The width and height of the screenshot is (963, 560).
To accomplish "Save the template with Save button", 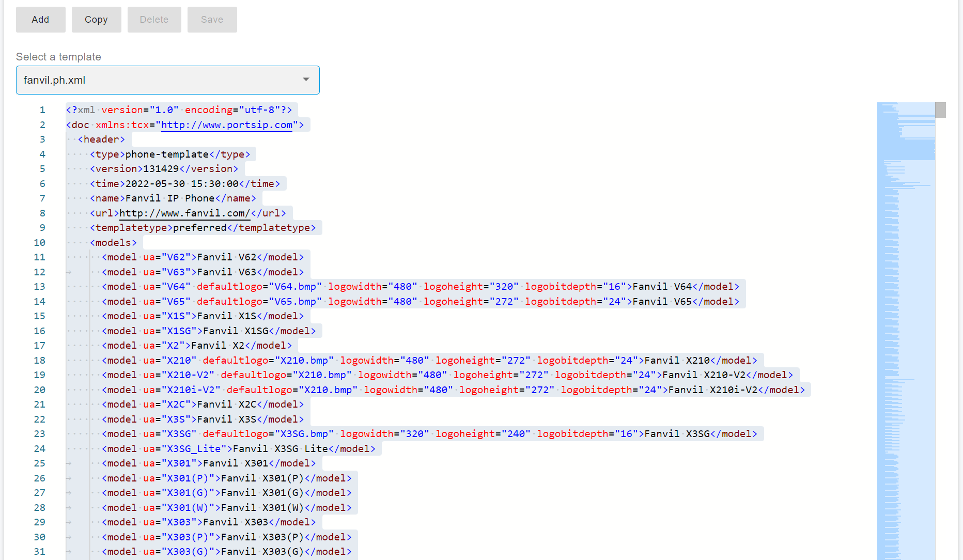I will 212,20.
